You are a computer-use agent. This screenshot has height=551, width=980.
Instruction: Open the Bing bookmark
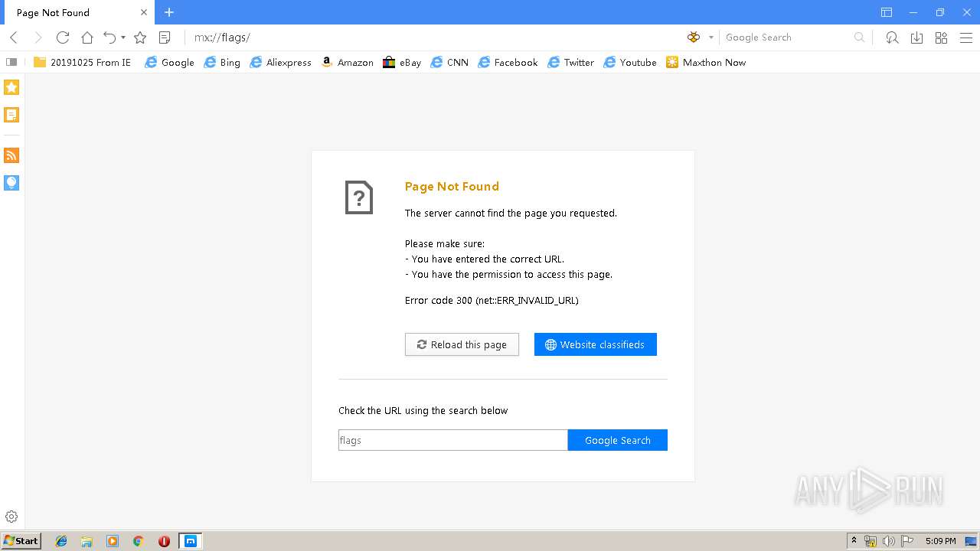tap(222, 63)
